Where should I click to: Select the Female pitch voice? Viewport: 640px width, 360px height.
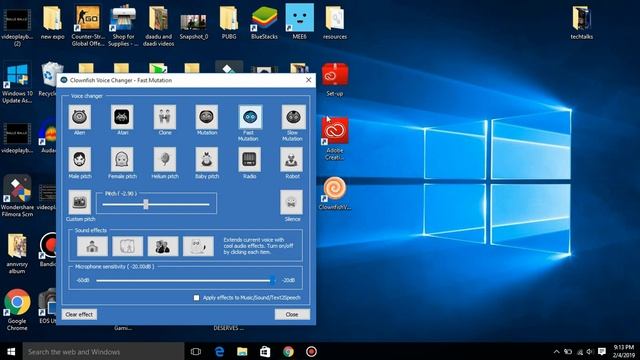pos(122,160)
